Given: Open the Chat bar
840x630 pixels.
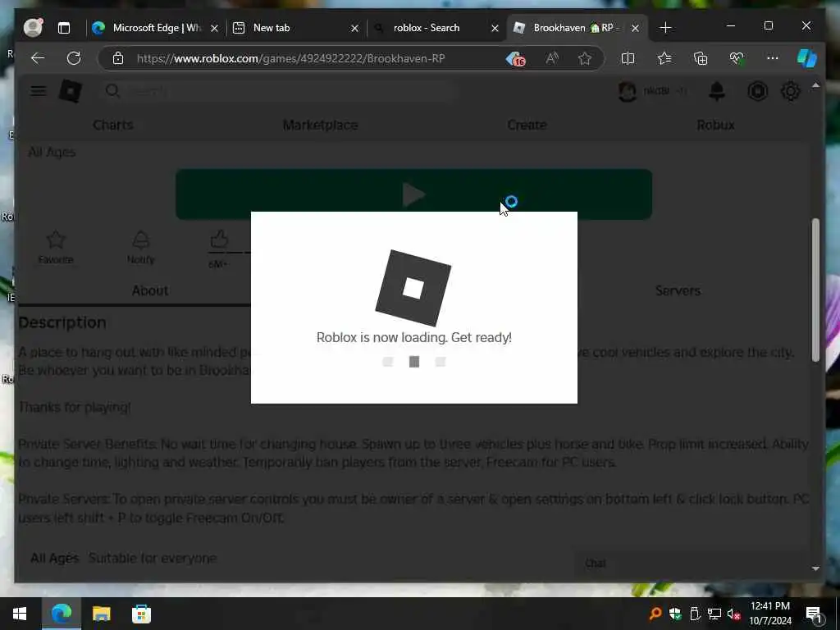Looking at the screenshot, I should [690, 563].
